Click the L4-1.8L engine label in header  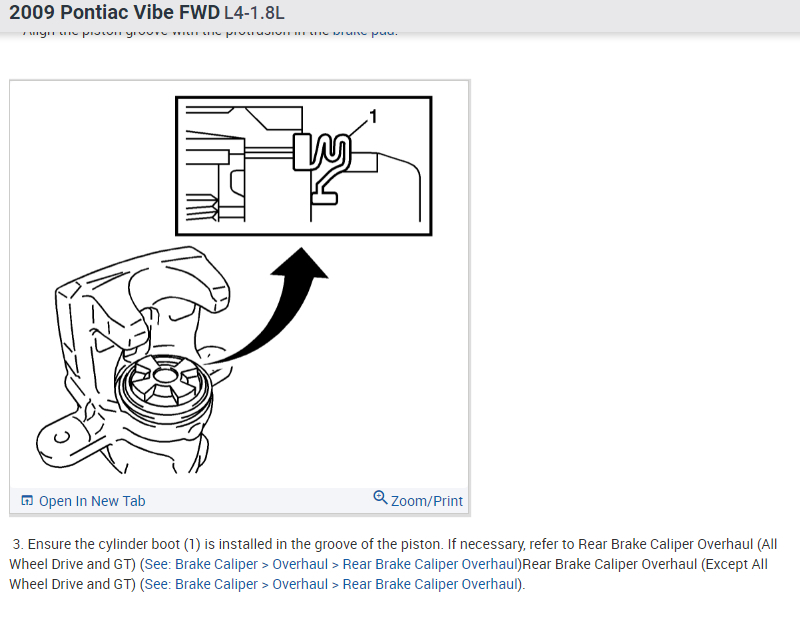[x=254, y=13]
